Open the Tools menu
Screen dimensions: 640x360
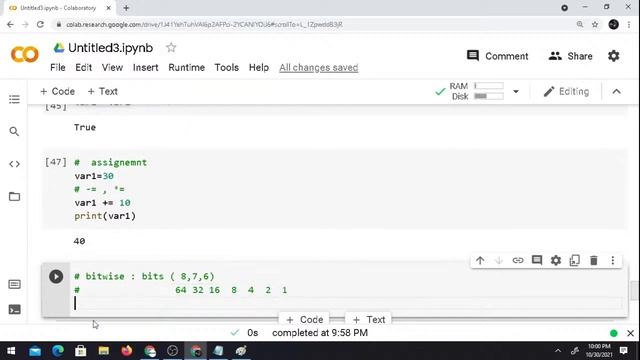pos(227,67)
